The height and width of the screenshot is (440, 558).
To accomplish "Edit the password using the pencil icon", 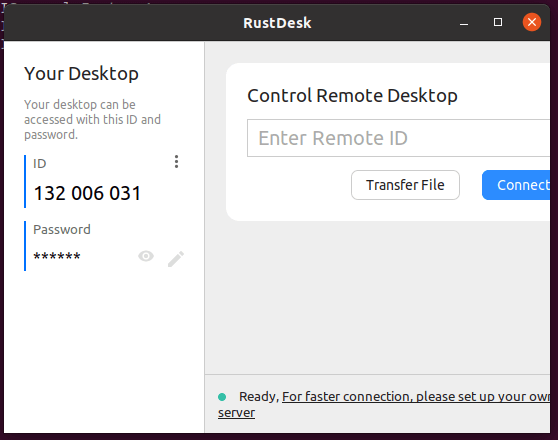I will (176, 259).
